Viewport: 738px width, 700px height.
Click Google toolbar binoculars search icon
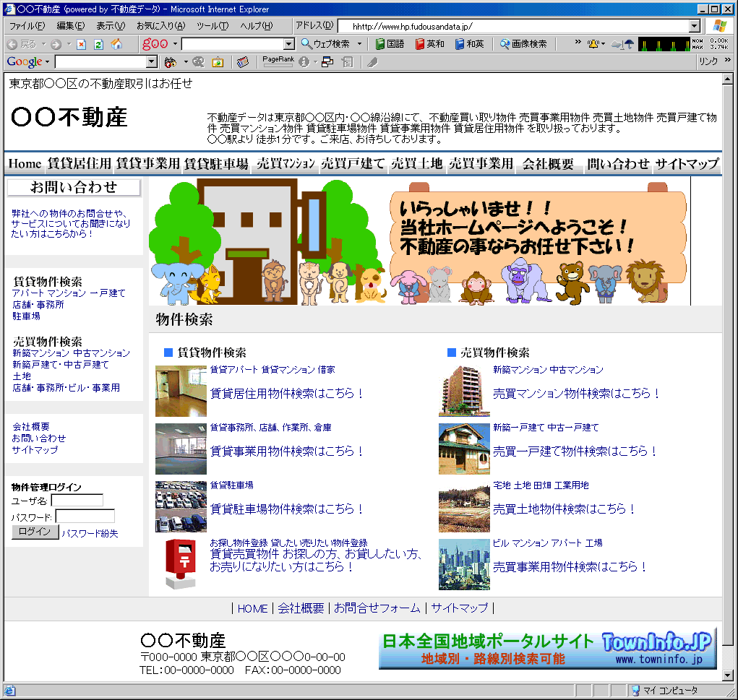(171, 61)
